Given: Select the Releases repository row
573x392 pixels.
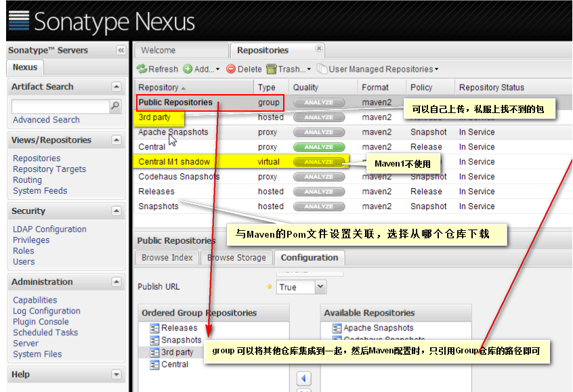Looking at the screenshot, I should [353, 192].
